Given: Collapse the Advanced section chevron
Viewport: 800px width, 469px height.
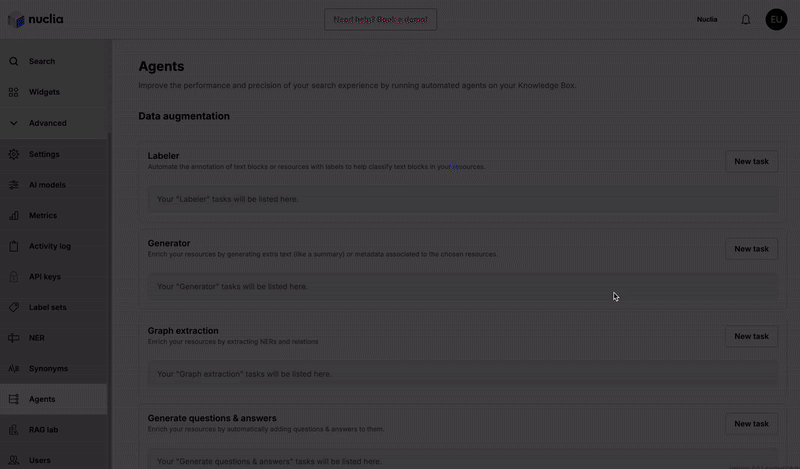Looking at the screenshot, I should point(14,123).
